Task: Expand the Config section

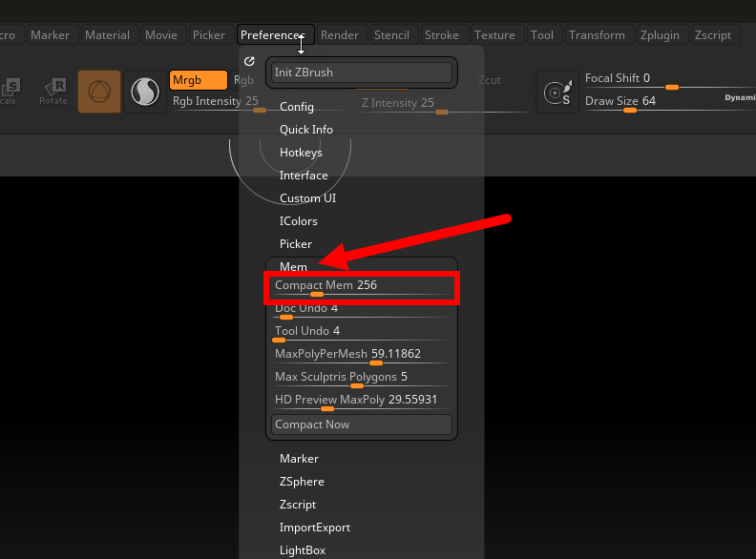Action: pyautogui.click(x=297, y=107)
